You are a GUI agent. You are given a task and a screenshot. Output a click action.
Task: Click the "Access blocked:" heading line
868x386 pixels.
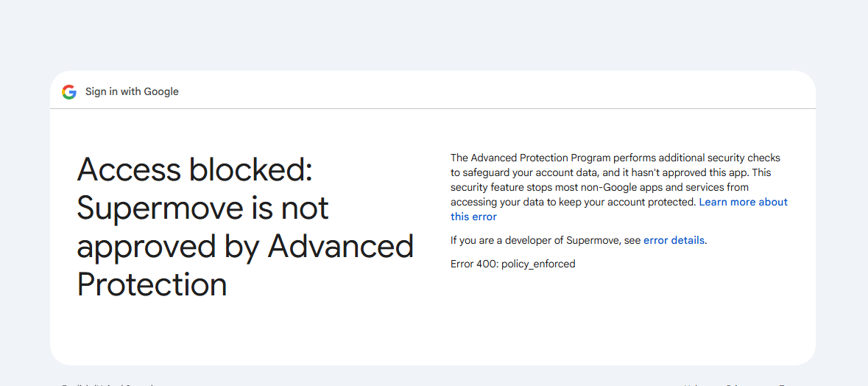pos(195,170)
